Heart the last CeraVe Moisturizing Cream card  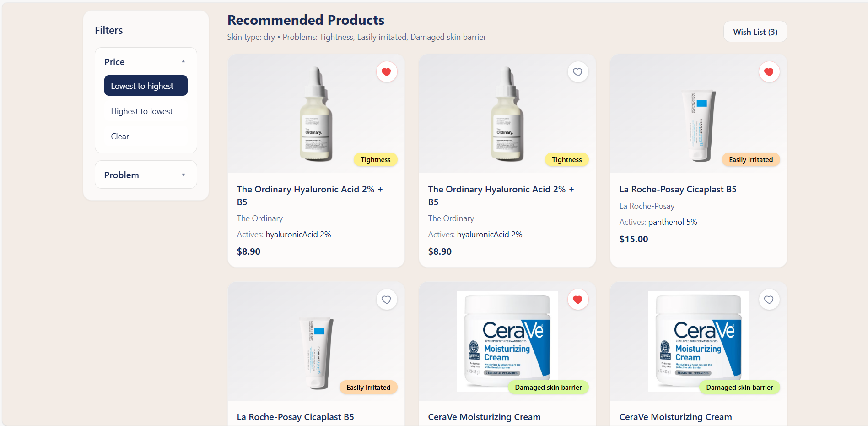pos(769,300)
